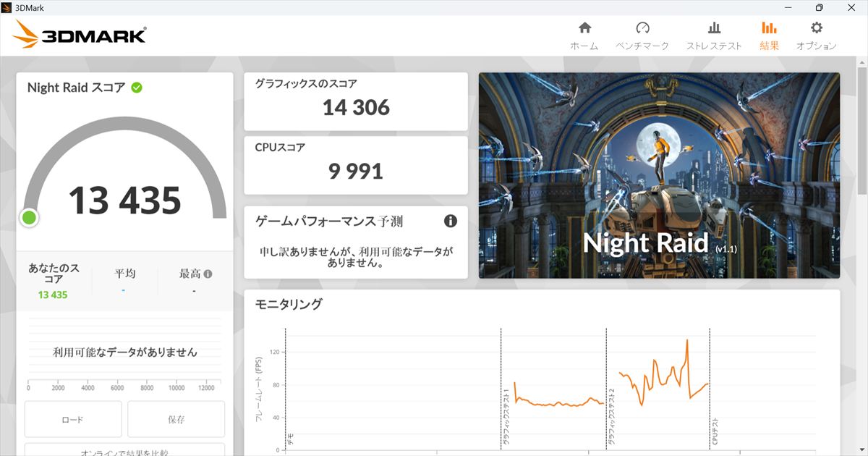Open the オプション settings tab
The width and height of the screenshot is (868, 456).
click(816, 35)
